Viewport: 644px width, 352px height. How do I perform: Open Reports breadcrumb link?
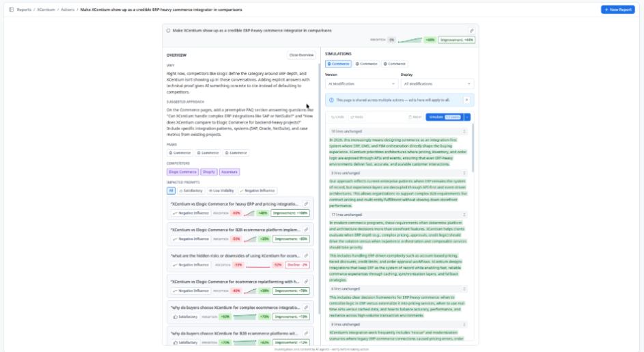click(24, 10)
